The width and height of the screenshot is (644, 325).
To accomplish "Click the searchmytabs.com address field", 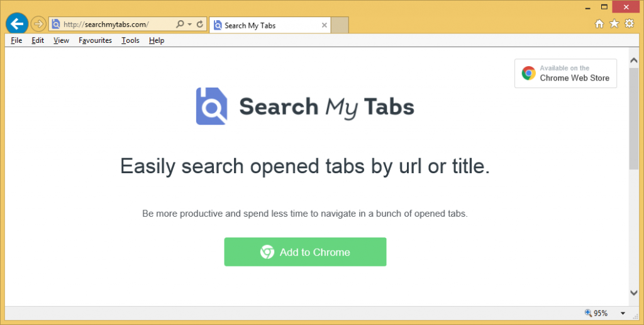I will click(x=113, y=25).
